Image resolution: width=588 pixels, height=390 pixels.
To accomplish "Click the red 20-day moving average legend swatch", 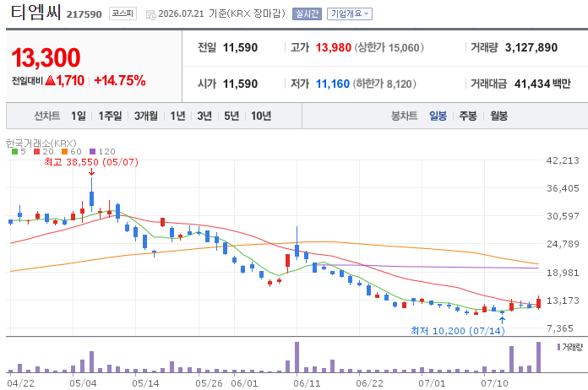I will [37, 152].
